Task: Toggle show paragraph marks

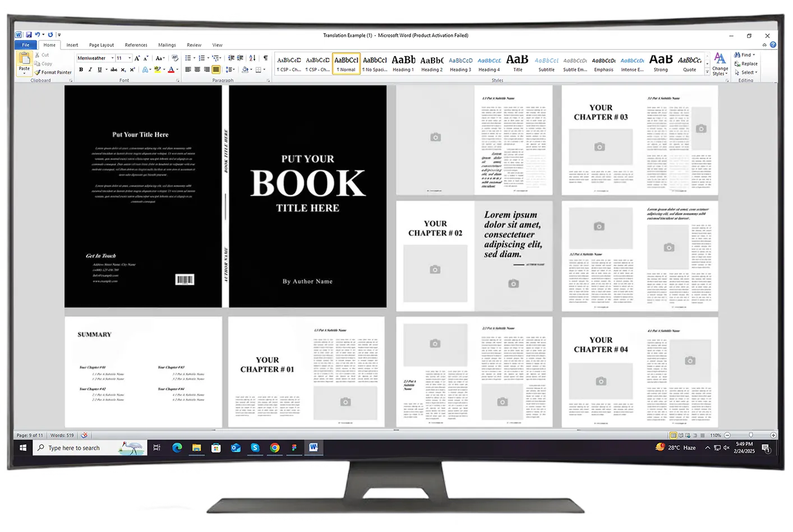Action: coord(265,58)
